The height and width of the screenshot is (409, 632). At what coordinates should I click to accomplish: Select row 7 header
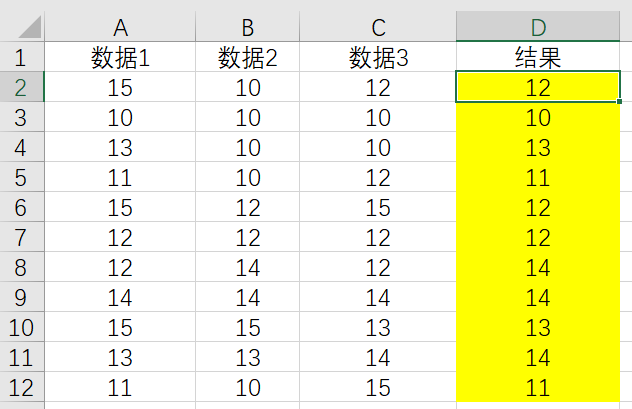point(22,237)
